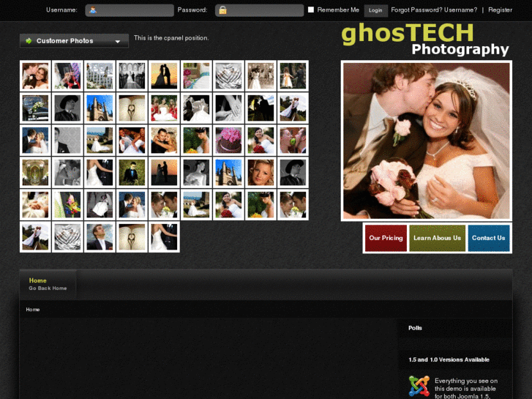Go to the Register link

click(x=500, y=10)
